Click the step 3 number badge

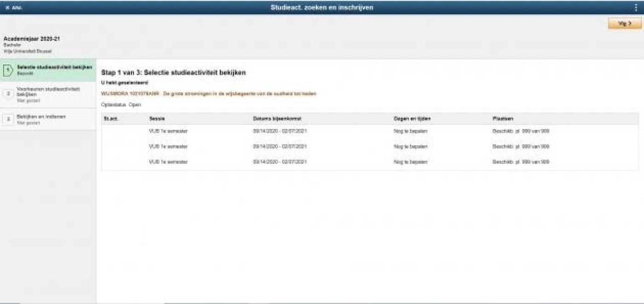8,119
